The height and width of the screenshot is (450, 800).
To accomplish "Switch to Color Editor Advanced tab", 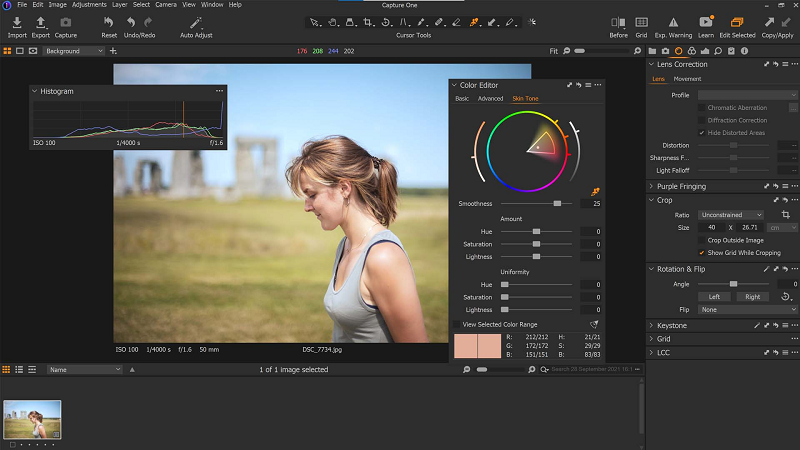I will click(490, 98).
